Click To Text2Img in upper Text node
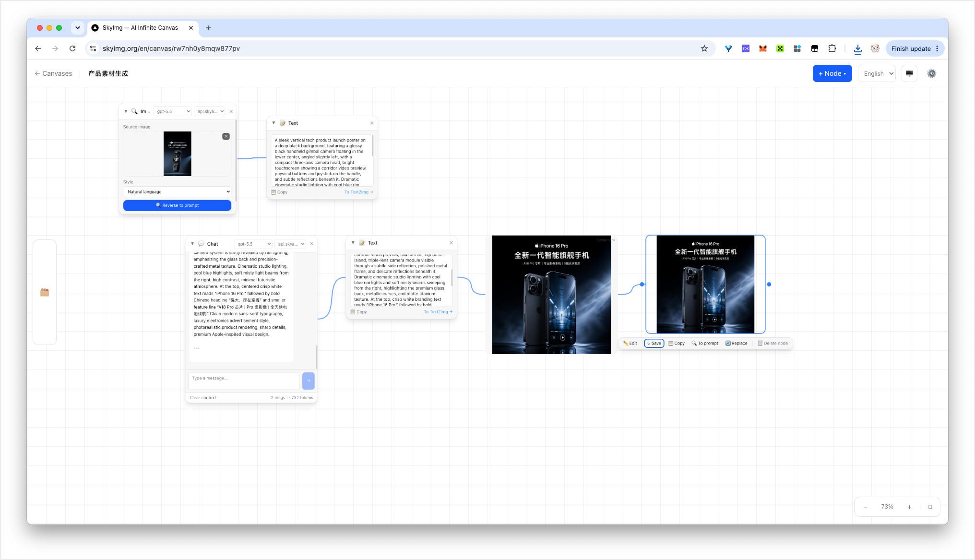This screenshot has height=560, width=975. pos(358,192)
